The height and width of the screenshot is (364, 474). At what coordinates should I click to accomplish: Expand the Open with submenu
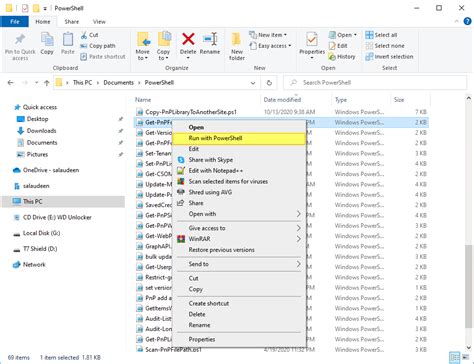(239, 214)
